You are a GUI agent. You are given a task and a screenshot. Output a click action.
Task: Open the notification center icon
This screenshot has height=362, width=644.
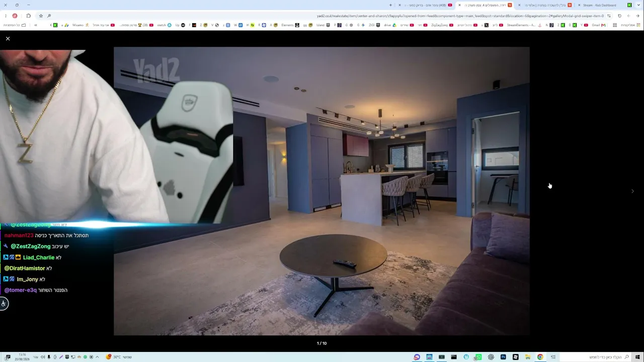[8, 357]
